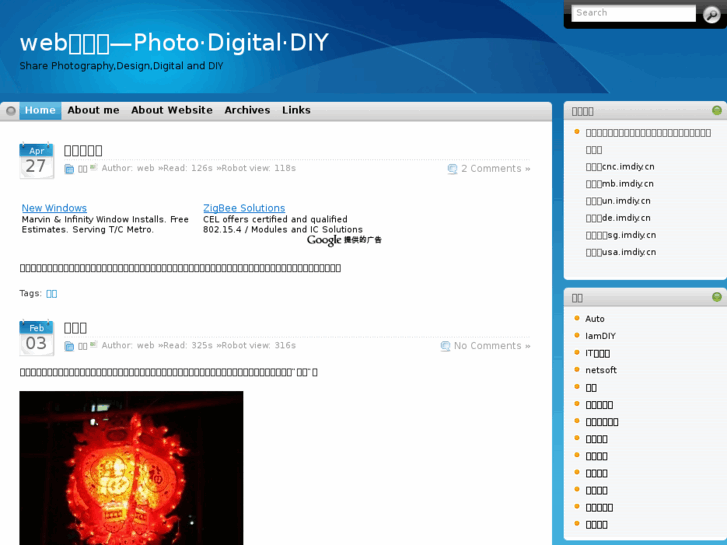This screenshot has width=727, height=545.
Task: Focus the Search input field
Action: [x=633, y=13]
